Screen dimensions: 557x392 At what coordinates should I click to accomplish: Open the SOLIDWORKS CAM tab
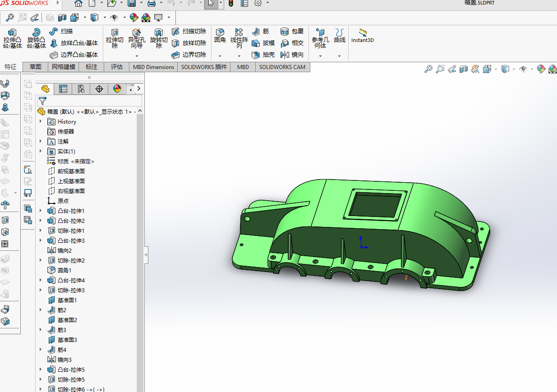(x=282, y=67)
